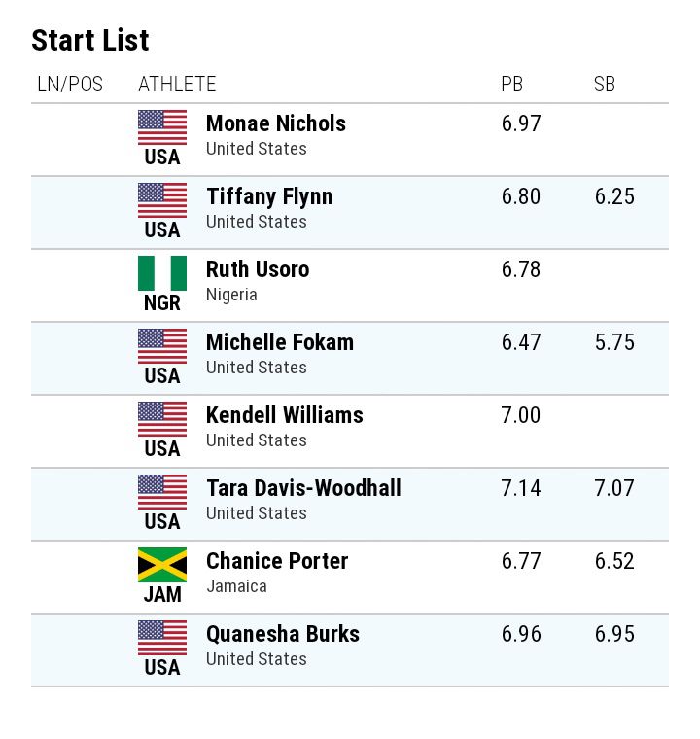
Task: Click the Nigeria flag beside Ruth Usoro
Action: [x=162, y=273]
